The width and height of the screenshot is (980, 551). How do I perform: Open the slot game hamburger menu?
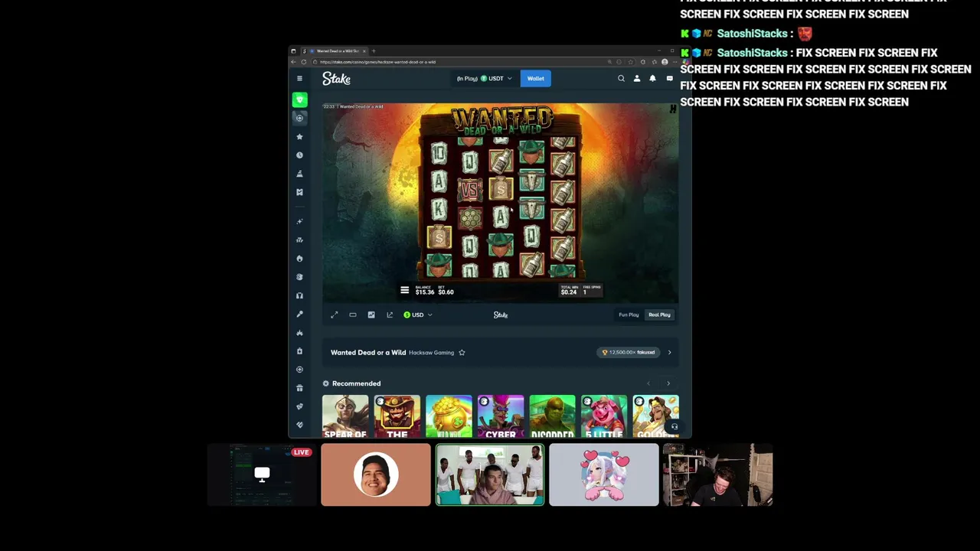pos(404,290)
